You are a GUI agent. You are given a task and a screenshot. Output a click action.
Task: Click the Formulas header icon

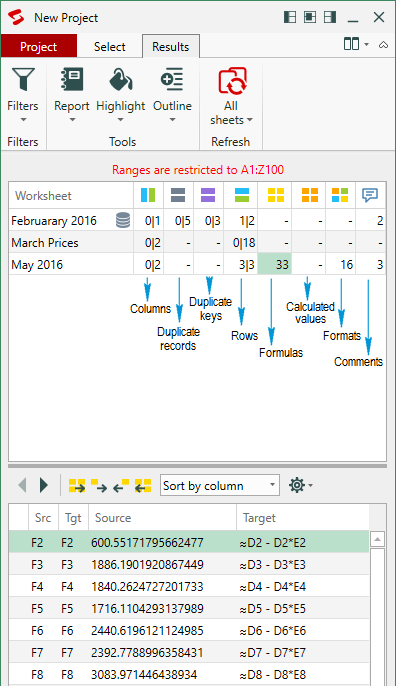[276, 195]
